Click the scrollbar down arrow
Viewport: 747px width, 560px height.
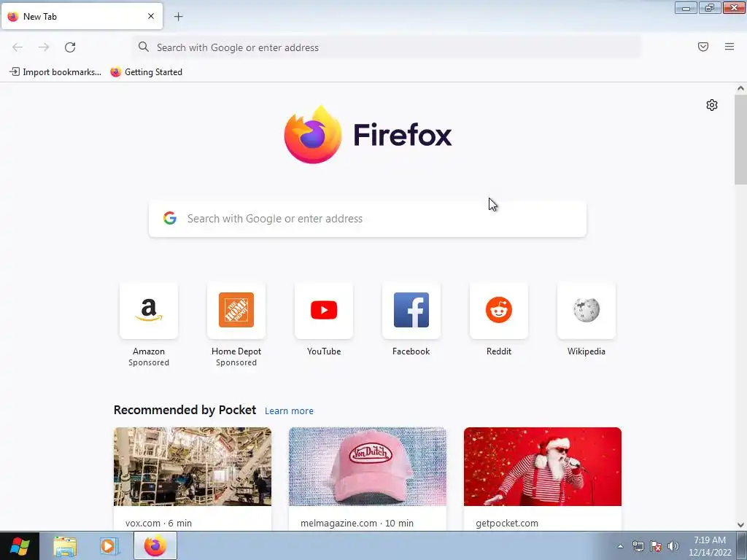[740, 525]
